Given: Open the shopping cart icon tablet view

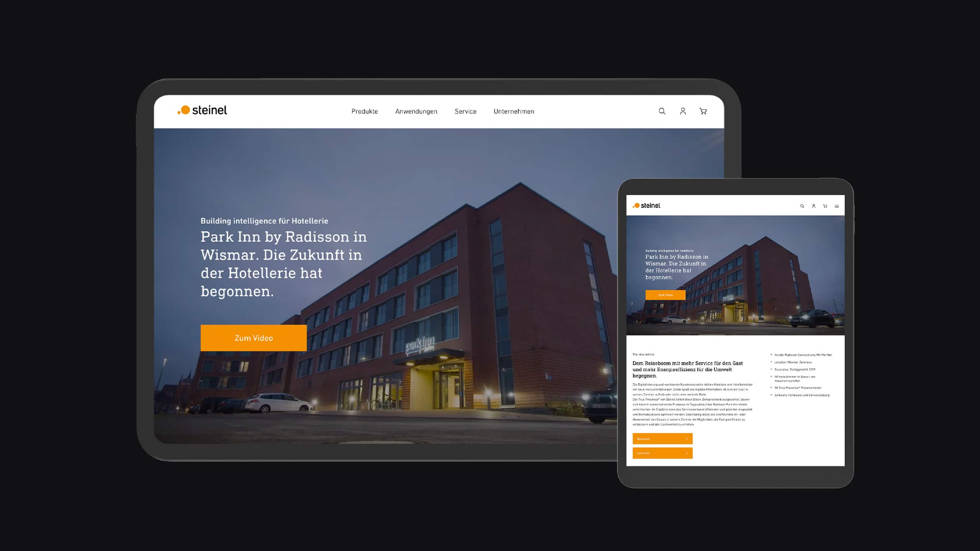Looking at the screenshot, I should click(825, 205).
